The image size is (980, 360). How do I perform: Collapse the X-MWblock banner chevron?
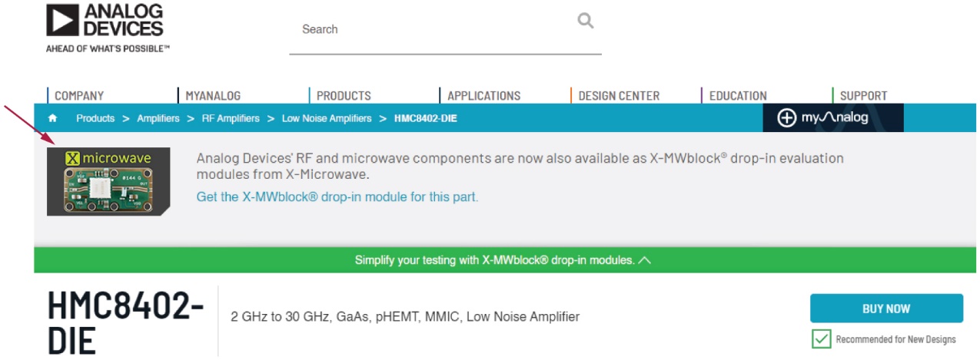(x=645, y=260)
